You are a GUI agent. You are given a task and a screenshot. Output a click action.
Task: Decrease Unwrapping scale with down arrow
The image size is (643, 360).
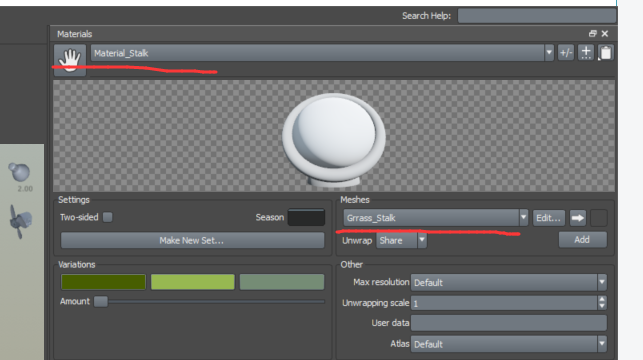[x=602, y=307]
